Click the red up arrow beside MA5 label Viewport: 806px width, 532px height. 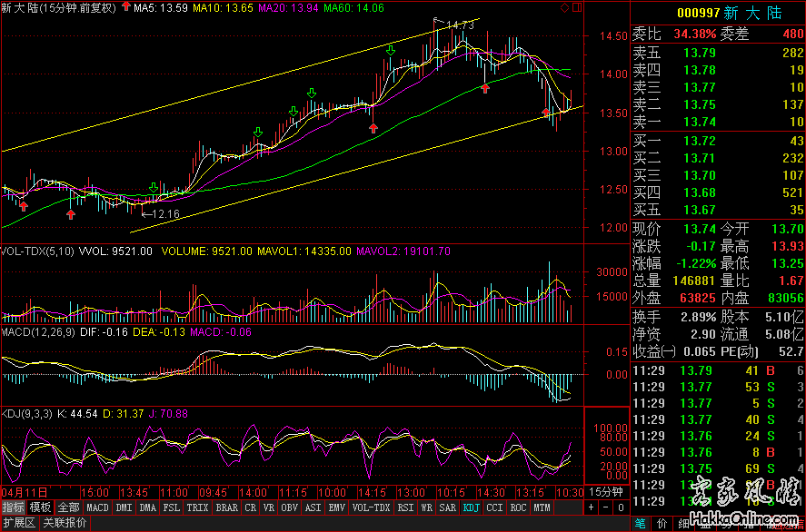click(124, 7)
